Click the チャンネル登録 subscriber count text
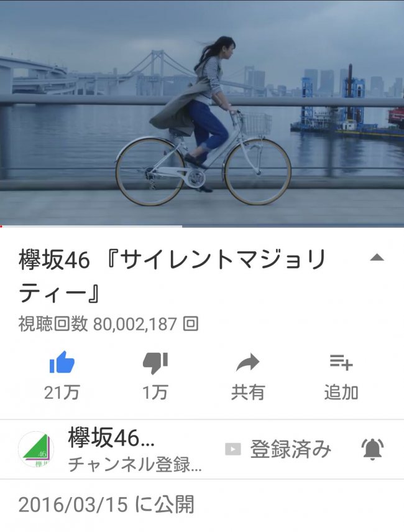The width and height of the screenshot is (404, 532). tap(135, 464)
